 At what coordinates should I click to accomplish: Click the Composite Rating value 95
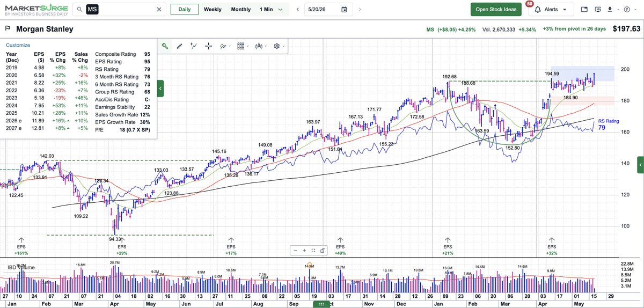click(x=147, y=54)
